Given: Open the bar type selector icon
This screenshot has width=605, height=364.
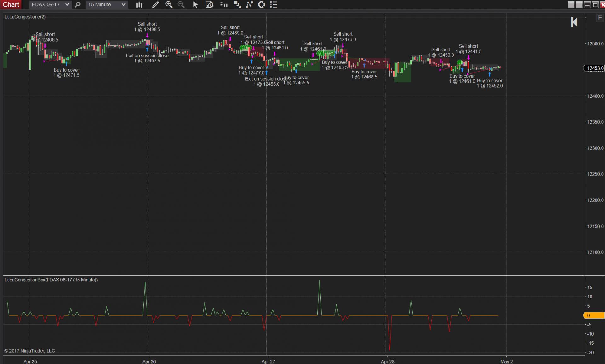Looking at the screenshot, I should tap(139, 5).
